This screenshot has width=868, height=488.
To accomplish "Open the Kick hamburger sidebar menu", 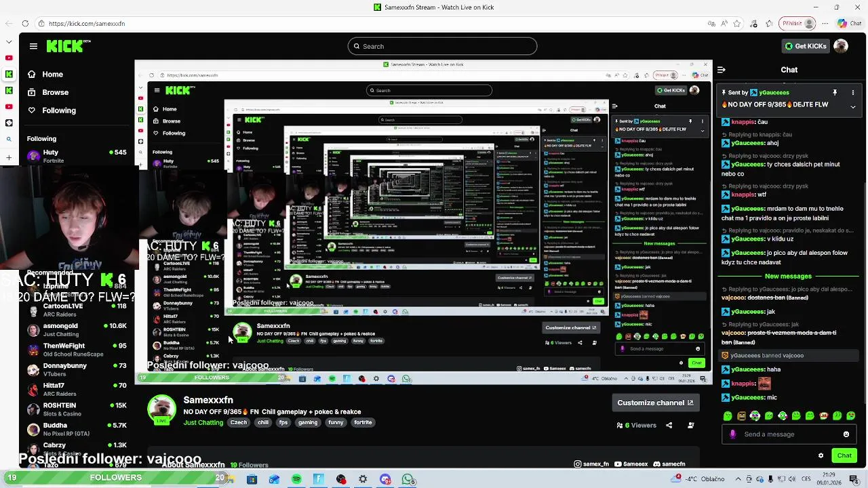I will [x=33, y=46].
